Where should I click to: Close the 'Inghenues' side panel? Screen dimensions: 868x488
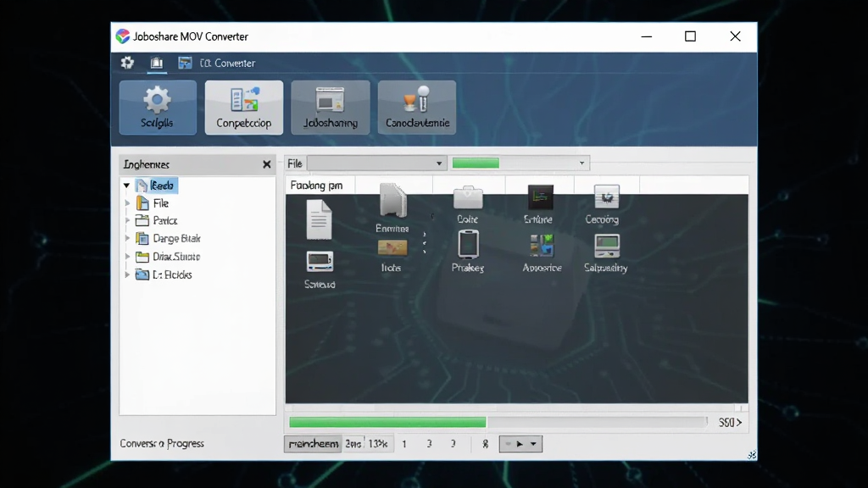click(x=267, y=164)
